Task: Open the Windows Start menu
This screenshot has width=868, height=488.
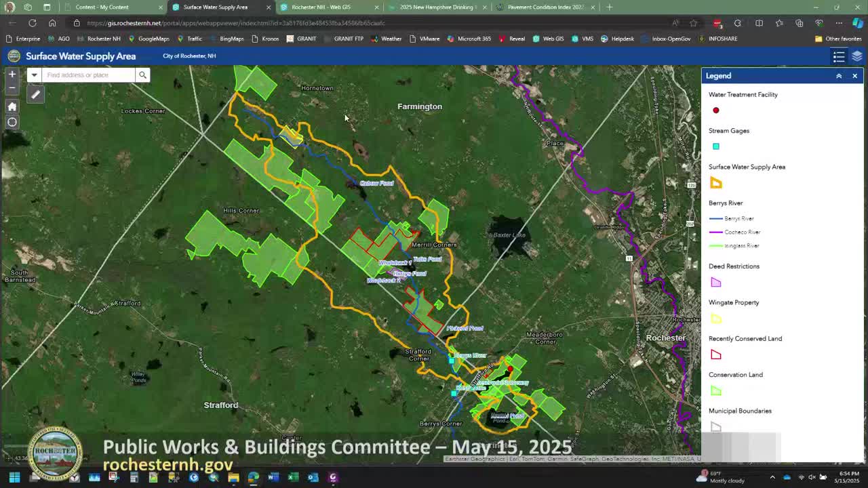Action: tap(14, 477)
